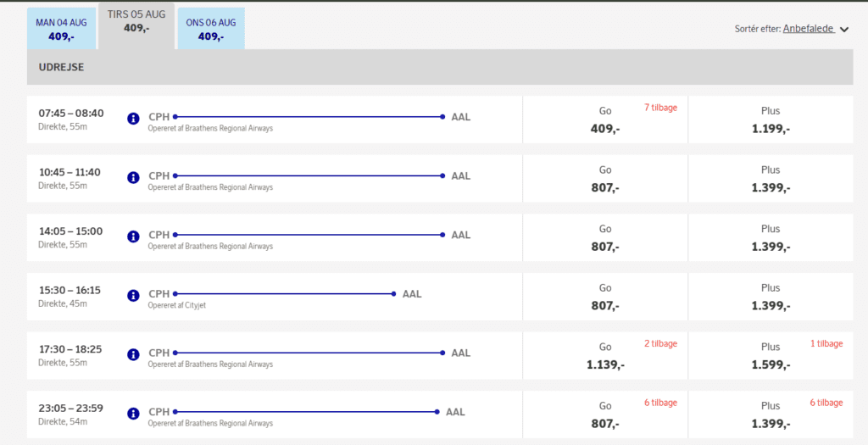Open info icon for 10:45 departure
The width and height of the screenshot is (868, 445).
pos(133,177)
